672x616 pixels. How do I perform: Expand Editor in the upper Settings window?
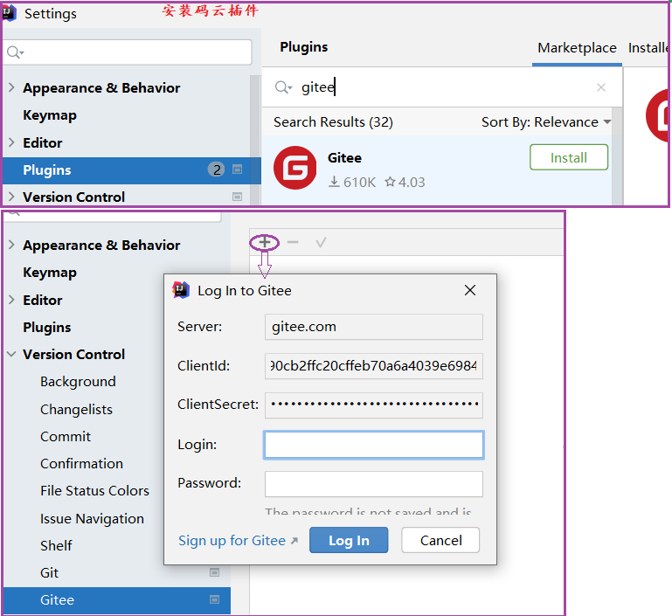pyautogui.click(x=11, y=142)
